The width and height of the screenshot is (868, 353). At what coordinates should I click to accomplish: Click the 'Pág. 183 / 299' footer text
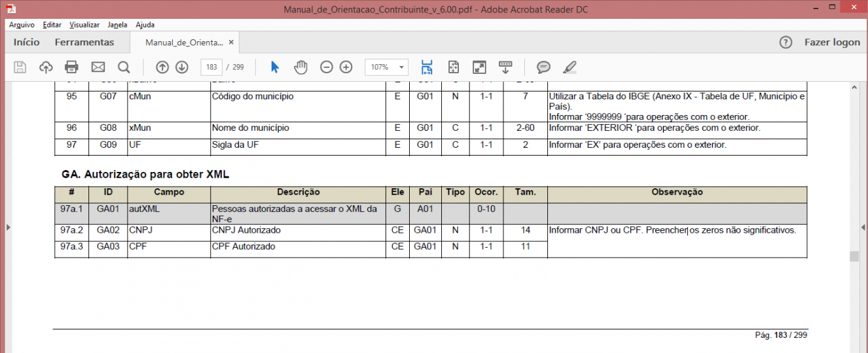pyautogui.click(x=782, y=335)
